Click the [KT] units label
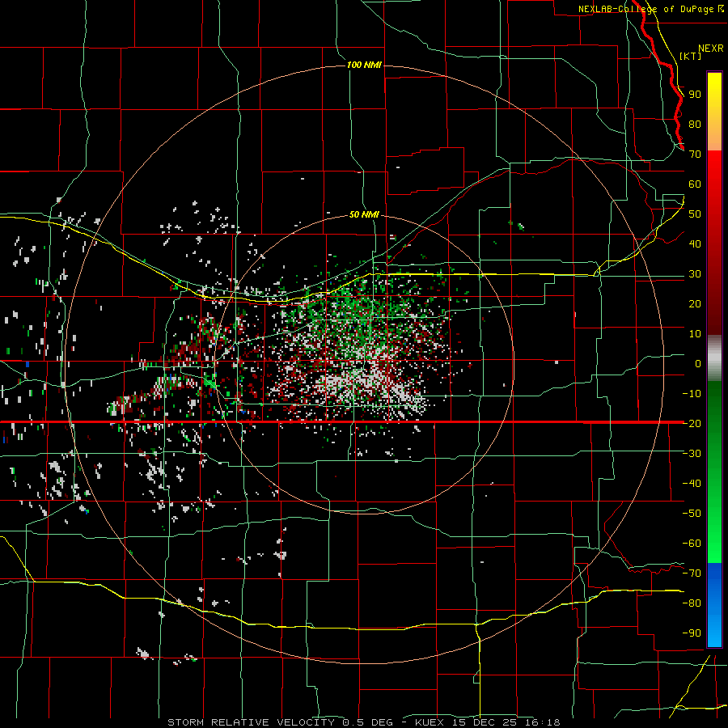Screen dimensions: 728x728 691,56
